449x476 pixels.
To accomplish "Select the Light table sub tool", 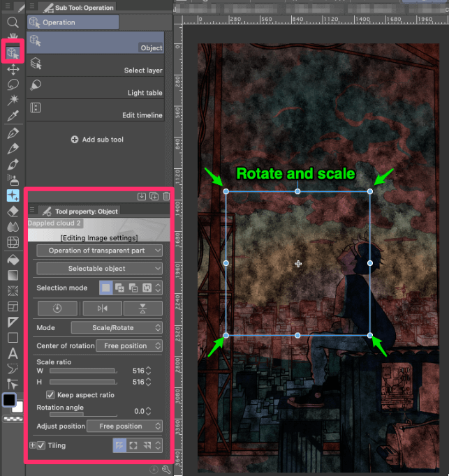I will pos(96,88).
